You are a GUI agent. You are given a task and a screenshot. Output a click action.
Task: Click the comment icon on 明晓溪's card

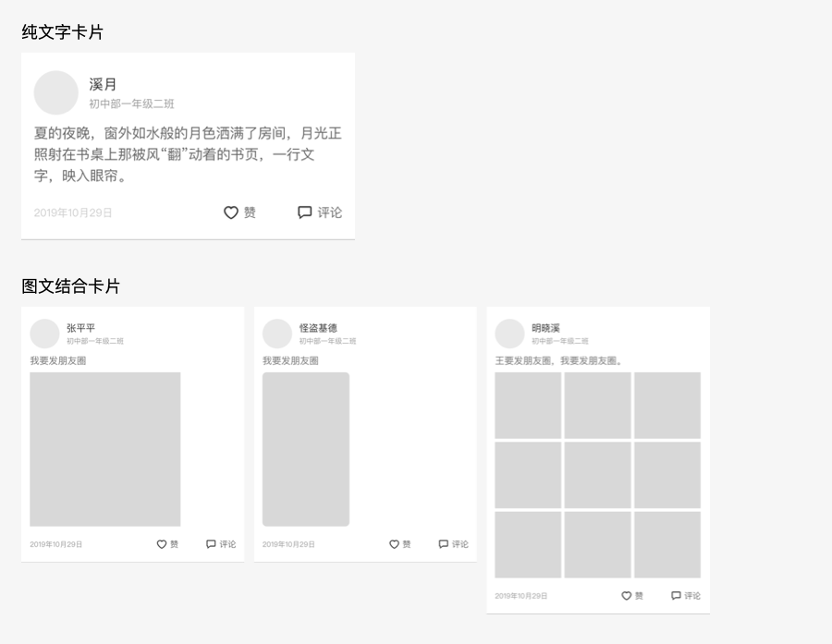pyautogui.click(x=677, y=596)
